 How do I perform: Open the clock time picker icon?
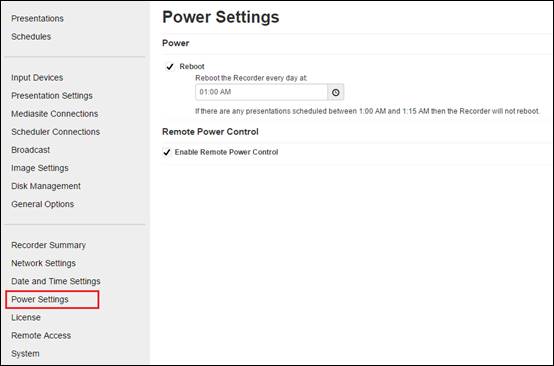pyautogui.click(x=335, y=92)
